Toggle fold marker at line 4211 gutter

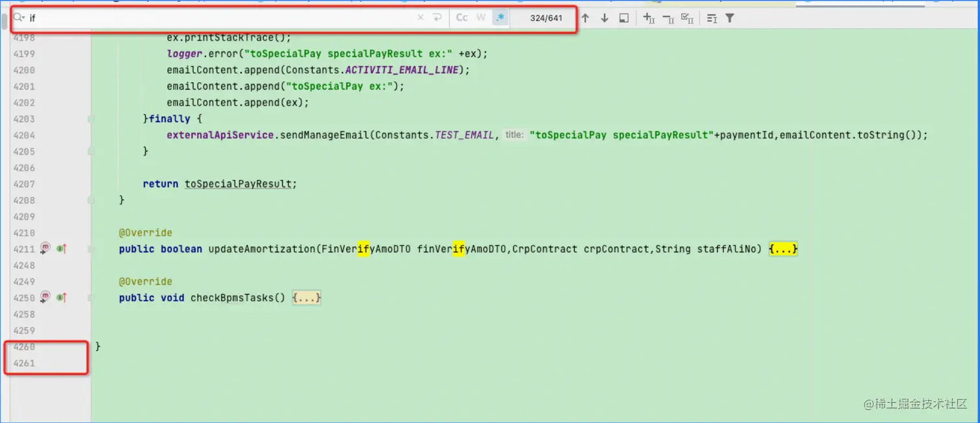(x=91, y=249)
